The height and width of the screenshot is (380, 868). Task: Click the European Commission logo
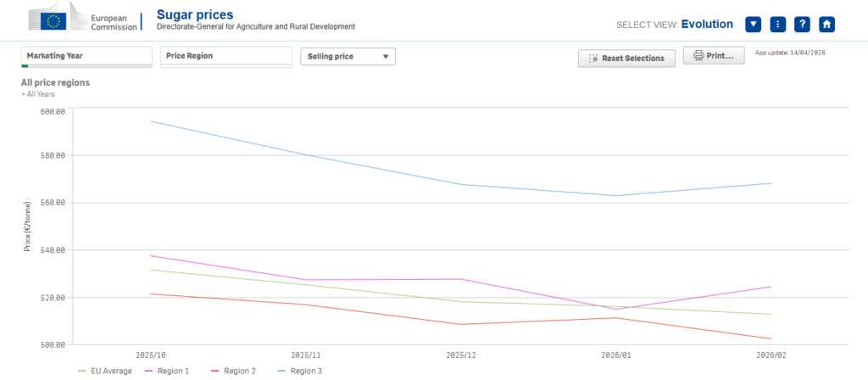(80, 21)
